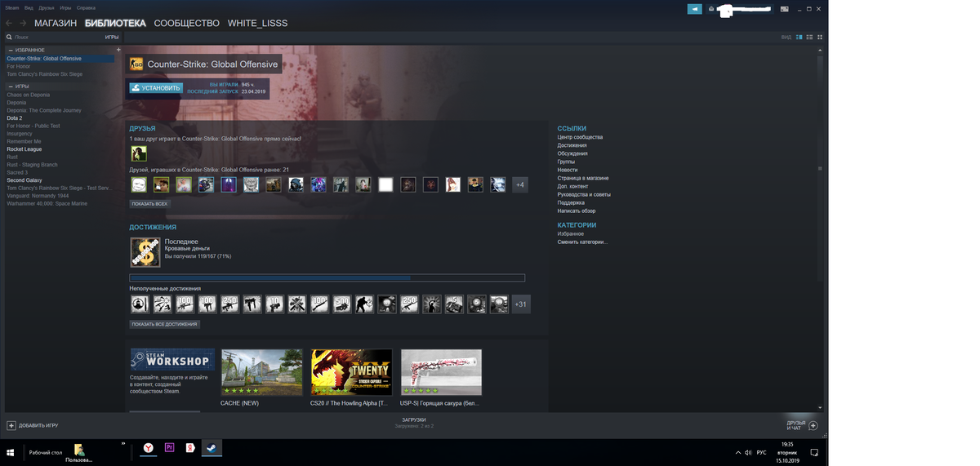Click Steam icon in taskbar
The image size is (980, 466).
(x=210, y=448)
